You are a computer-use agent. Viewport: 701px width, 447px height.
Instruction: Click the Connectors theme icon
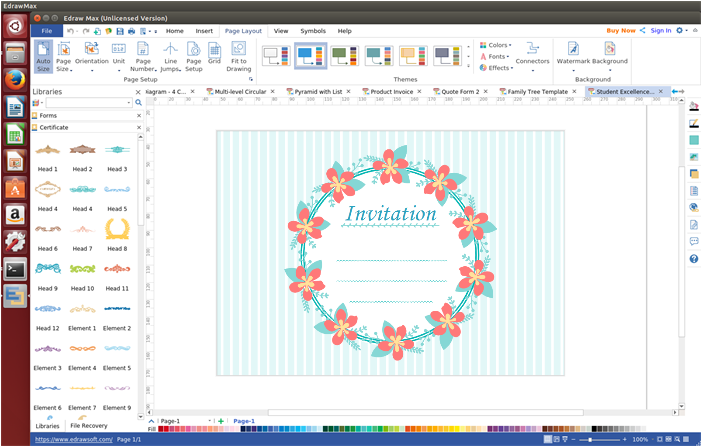click(532, 54)
